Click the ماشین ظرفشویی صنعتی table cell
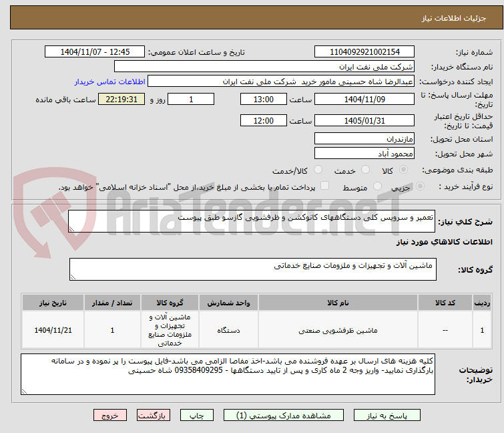 coord(338,330)
